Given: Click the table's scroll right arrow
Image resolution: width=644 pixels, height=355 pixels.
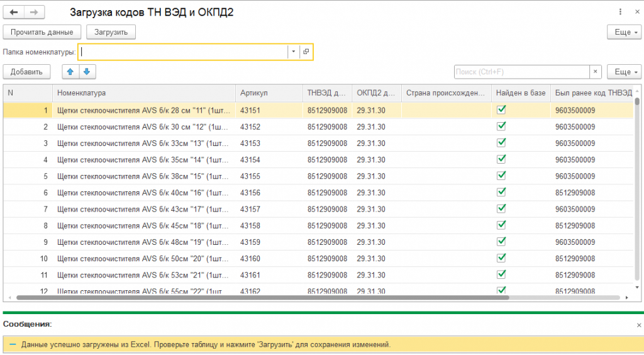Looking at the screenshot, I should pyautogui.click(x=627, y=298).
